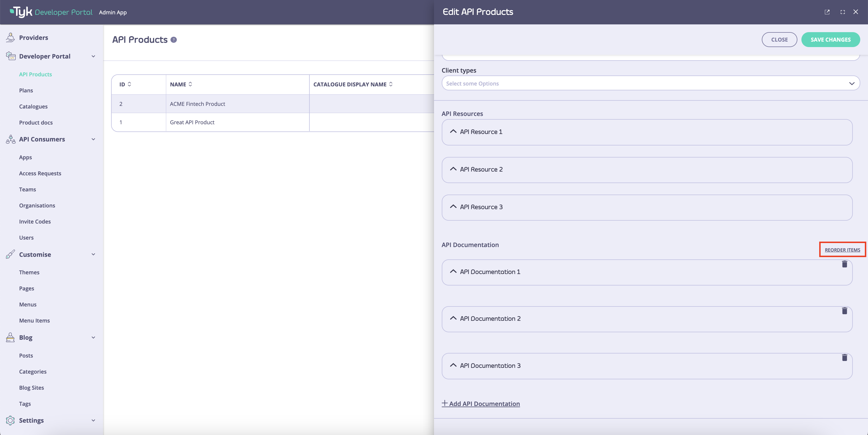Viewport: 868px width, 435px height.
Task: Click the Settings gear icon
Action: (x=10, y=420)
